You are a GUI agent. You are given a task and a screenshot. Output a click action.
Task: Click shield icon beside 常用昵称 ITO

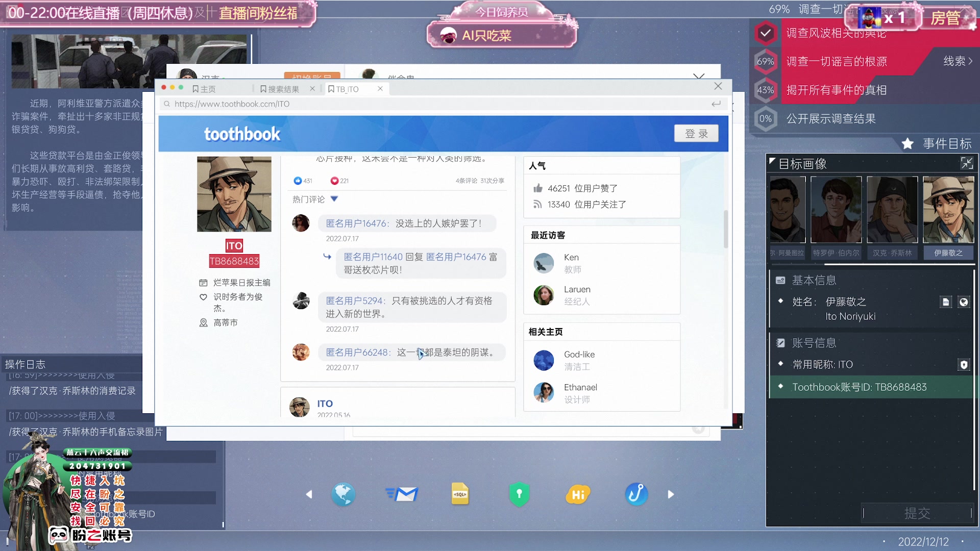(x=964, y=365)
